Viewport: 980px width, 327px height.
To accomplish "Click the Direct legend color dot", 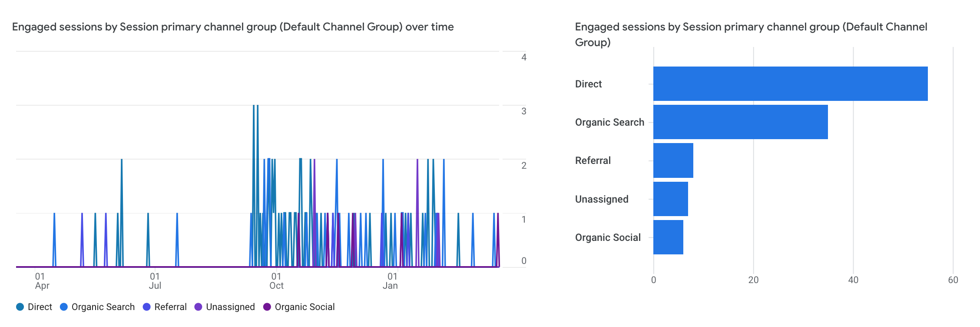I will point(20,307).
